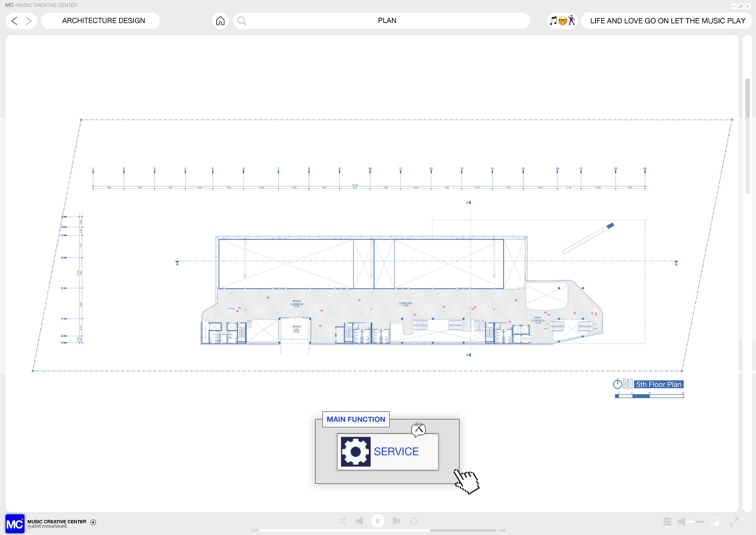This screenshot has width=756, height=535.
Task: Click the vertical scrollbar on right
Action: coord(747,136)
